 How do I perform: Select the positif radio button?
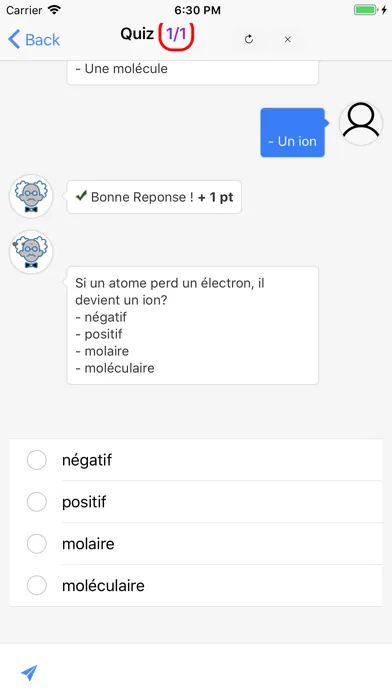click(x=37, y=502)
